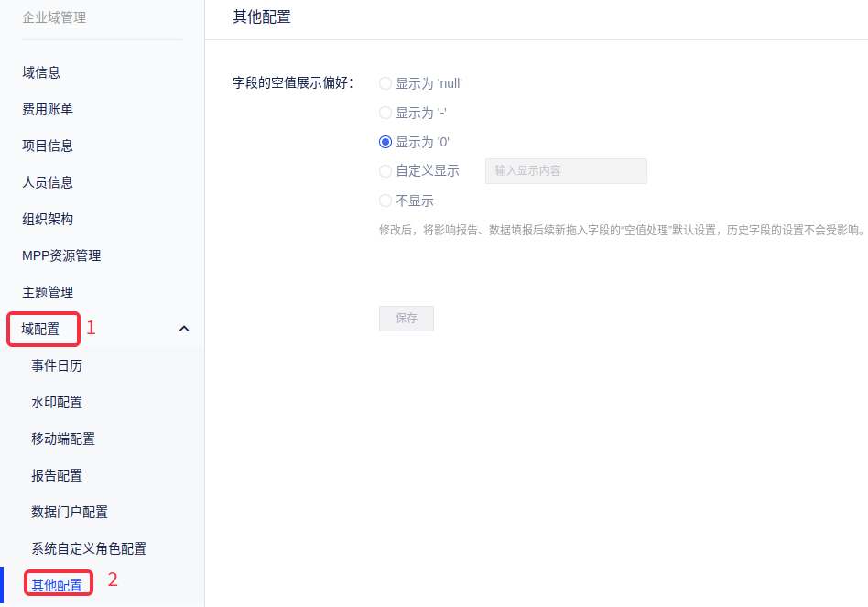868x607 pixels.
Task: Open 组织架构 in the sidebar
Action: (48, 219)
